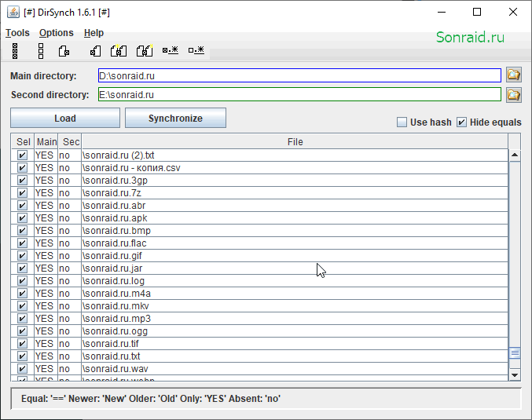Uncheck selection for sonraid.ru (2).txt
This screenshot has width=532, height=420.
coord(22,155)
